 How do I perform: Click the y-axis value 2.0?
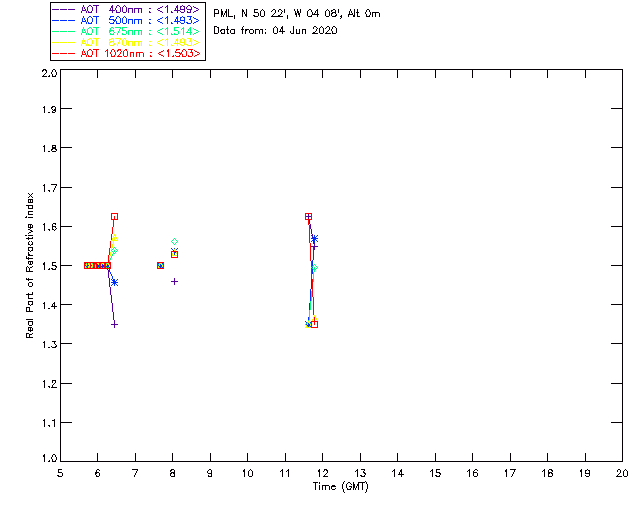pyautogui.click(x=49, y=73)
